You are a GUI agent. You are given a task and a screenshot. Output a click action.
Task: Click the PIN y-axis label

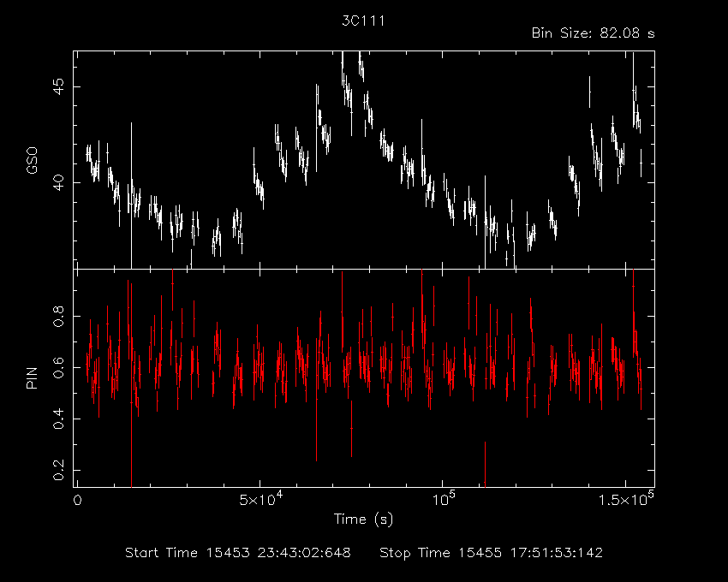[x=32, y=377]
